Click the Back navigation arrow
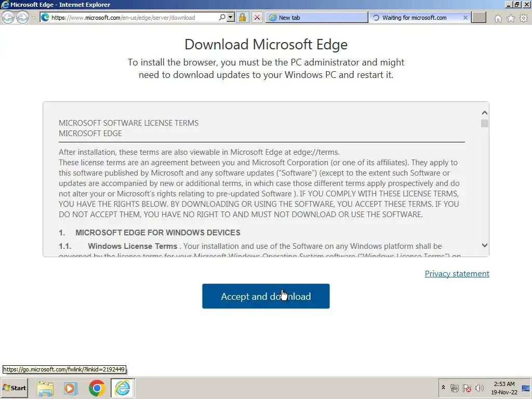Screen dimensions: 532x399 coord(8,17)
